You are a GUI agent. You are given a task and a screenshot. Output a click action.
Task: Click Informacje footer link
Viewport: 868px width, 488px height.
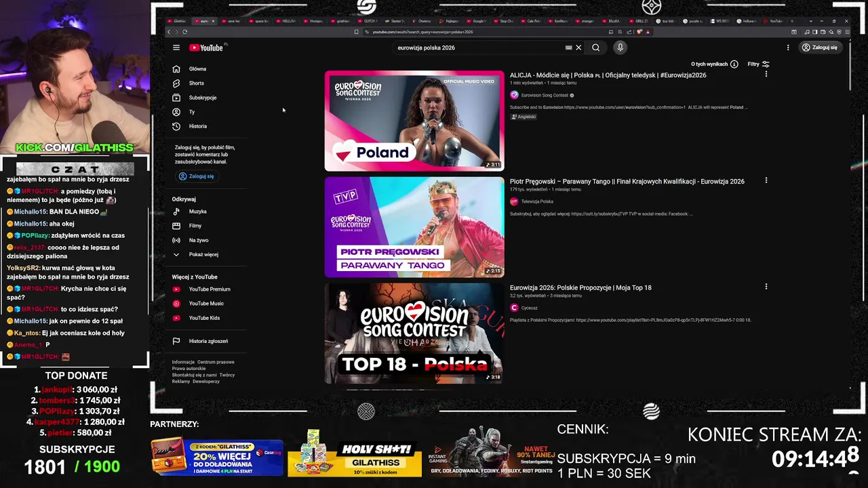click(183, 362)
